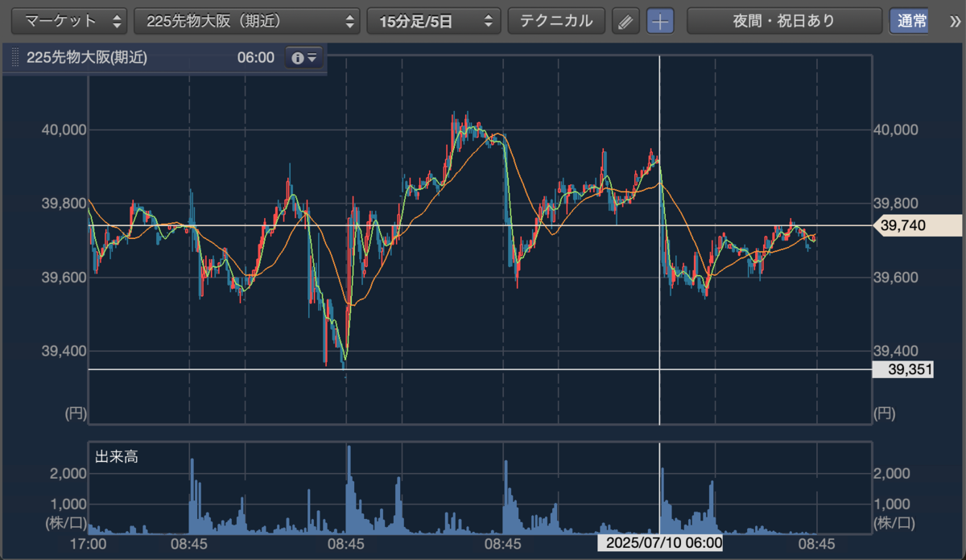Screen dimensions: 966x560
Task: Click the white vertical crosshair line
Action: 659,240
